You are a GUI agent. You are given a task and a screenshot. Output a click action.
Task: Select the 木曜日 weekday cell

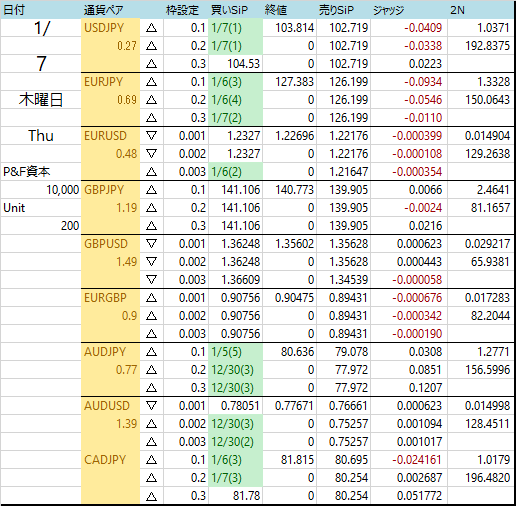coord(41,100)
